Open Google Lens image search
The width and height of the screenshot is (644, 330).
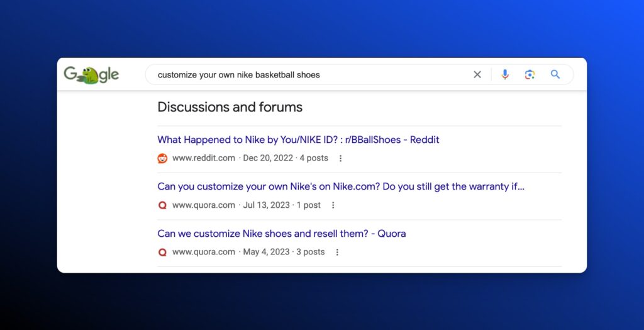530,75
